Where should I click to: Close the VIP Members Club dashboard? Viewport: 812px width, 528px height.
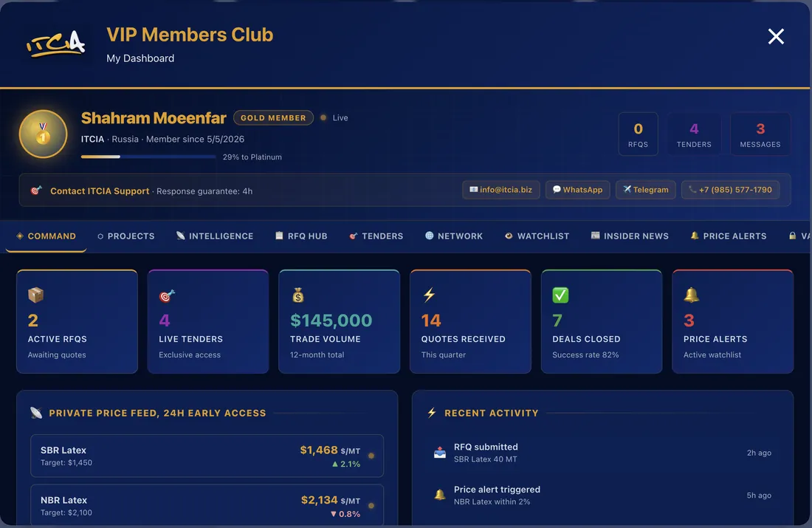point(776,36)
